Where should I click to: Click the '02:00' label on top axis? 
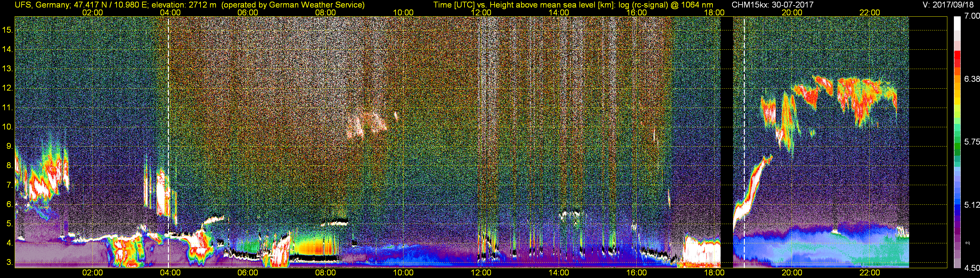point(92,12)
